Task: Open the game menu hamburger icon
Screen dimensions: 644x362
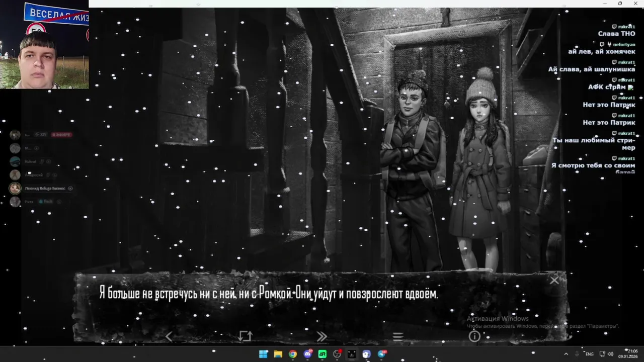Action: (398, 336)
